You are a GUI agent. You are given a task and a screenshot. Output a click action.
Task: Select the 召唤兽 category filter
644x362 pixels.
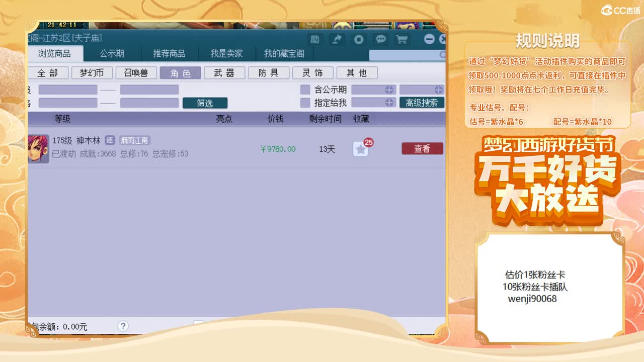(136, 73)
